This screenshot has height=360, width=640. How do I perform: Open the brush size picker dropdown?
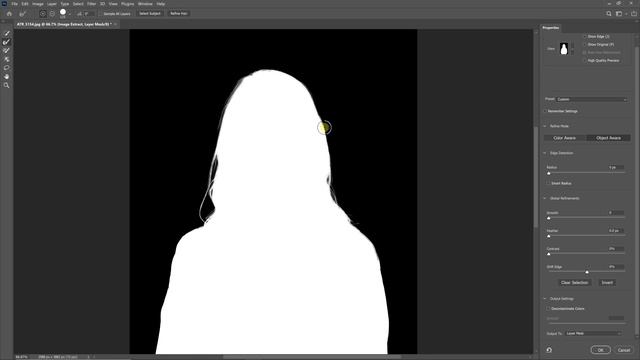point(69,14)
